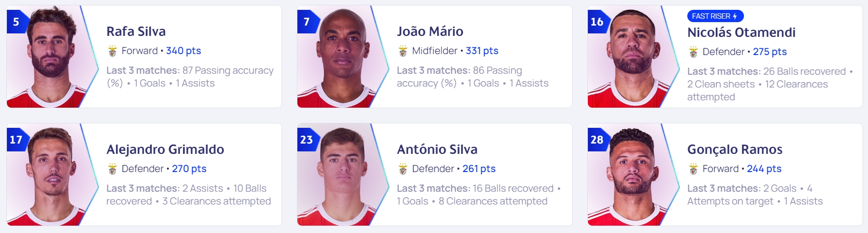Click João Mário's 331 pts score
This screenshot has width=868, height=233.
[x=482, y=51]
